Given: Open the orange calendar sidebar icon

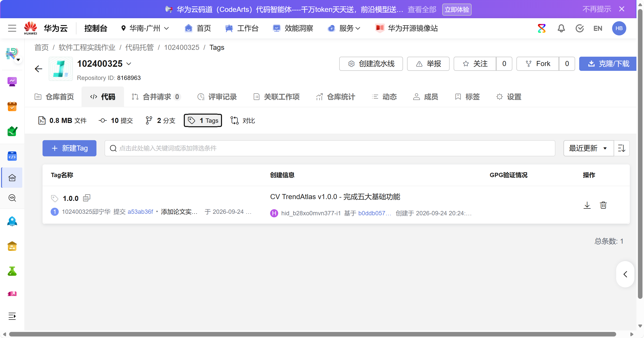Looking at the screenshot, I should (12, 107).
